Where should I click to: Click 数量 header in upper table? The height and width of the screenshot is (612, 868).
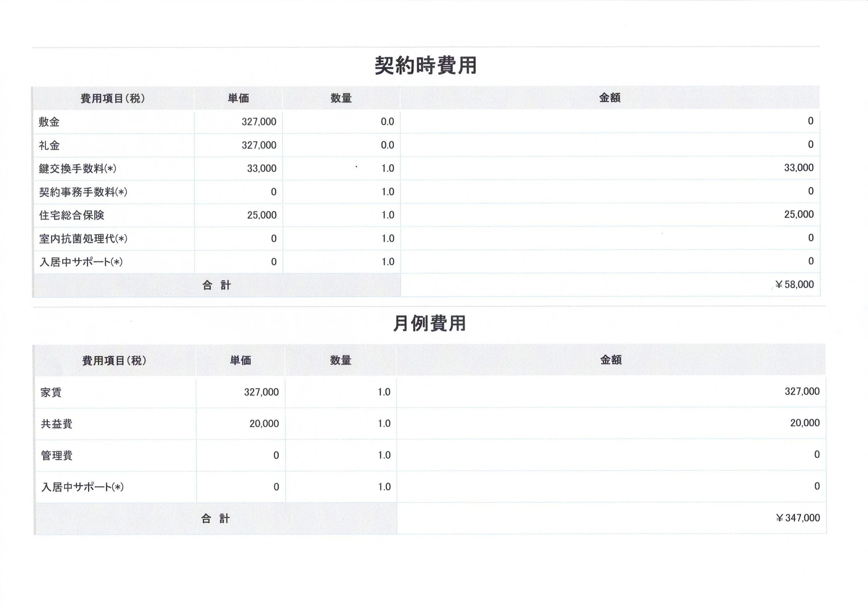pyautogui.click(x=341, y=98)
